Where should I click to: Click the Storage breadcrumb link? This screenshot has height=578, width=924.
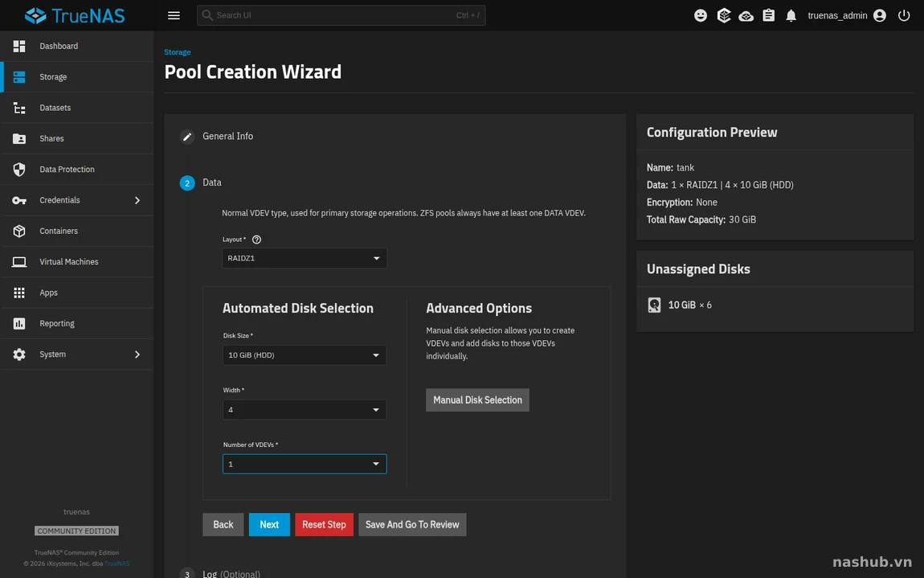[178, 52]
